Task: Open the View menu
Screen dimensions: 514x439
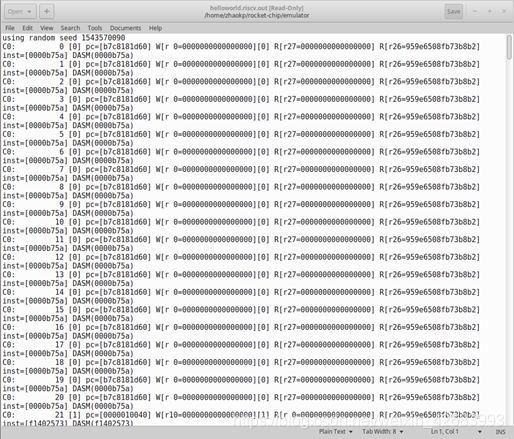Action: click(x=47, y=28)
